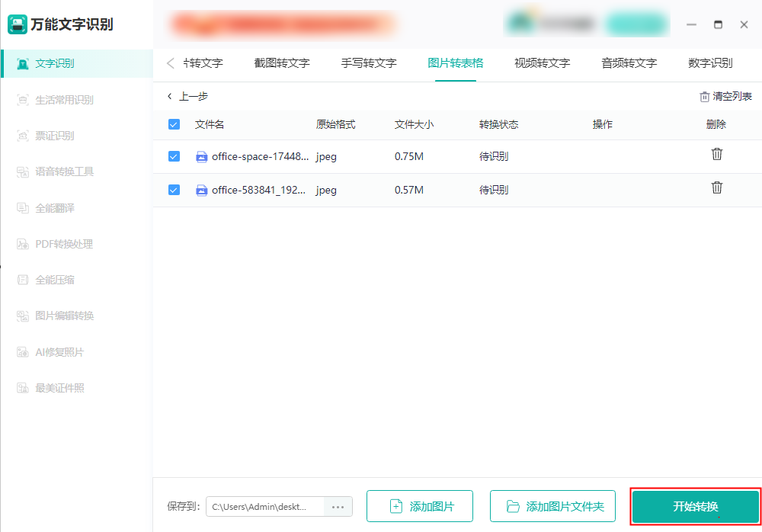
Task: Switch to the 手写转文字 tab
Action: 369,63
